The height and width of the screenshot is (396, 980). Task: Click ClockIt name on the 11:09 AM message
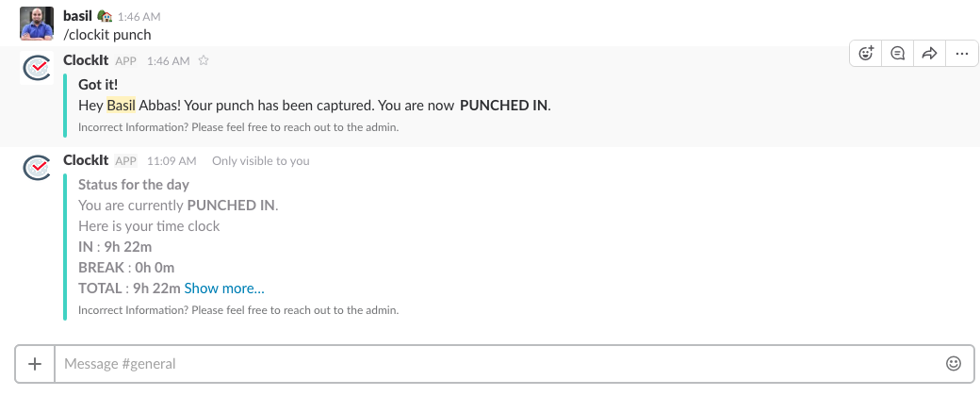pos(87,160)
